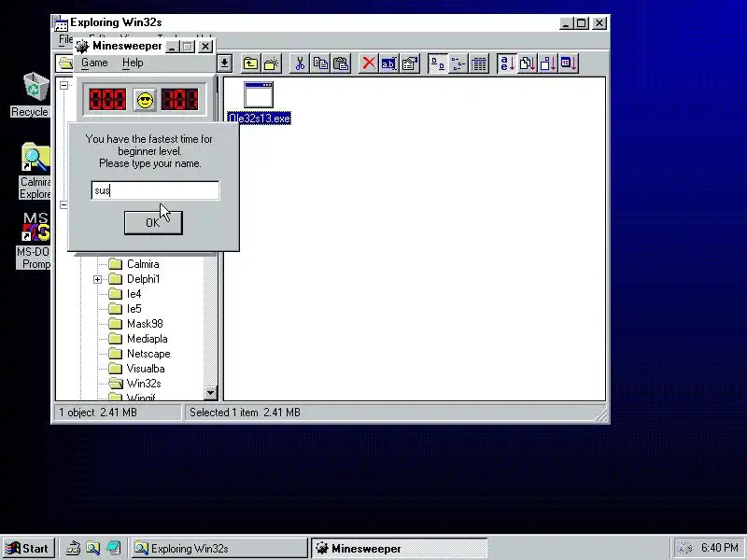Click OK in the fastest time dialog

tap(153, 222)
